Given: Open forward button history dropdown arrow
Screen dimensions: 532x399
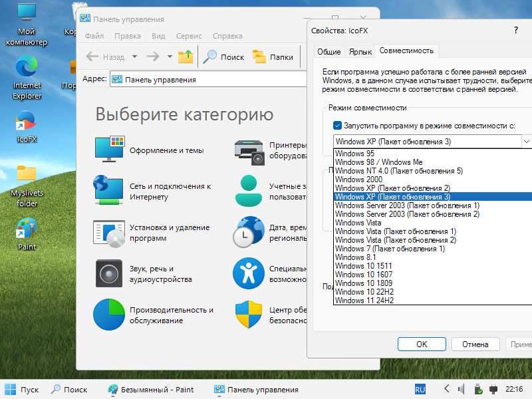Looking at the screenshot, I should (170, 57).
